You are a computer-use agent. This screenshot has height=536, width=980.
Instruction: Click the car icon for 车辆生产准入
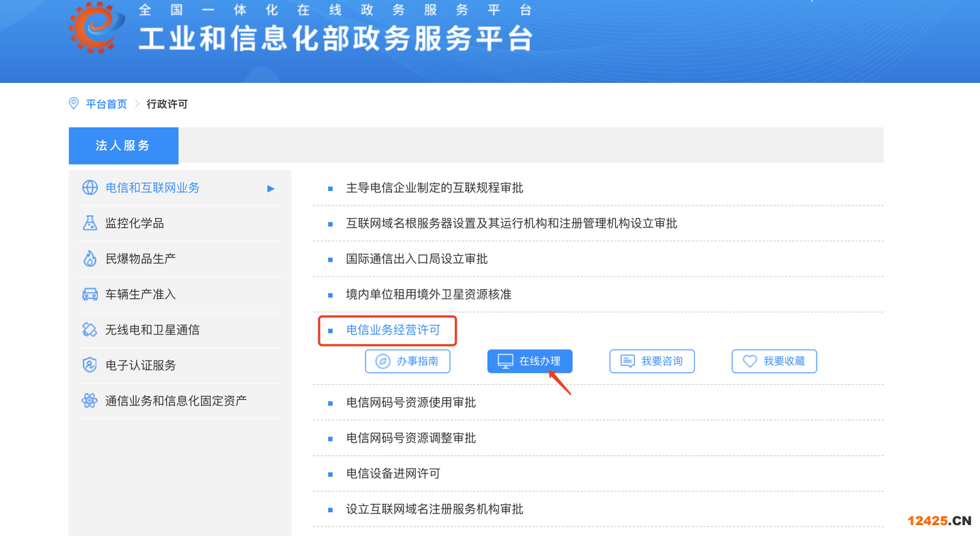click(90, 295)
